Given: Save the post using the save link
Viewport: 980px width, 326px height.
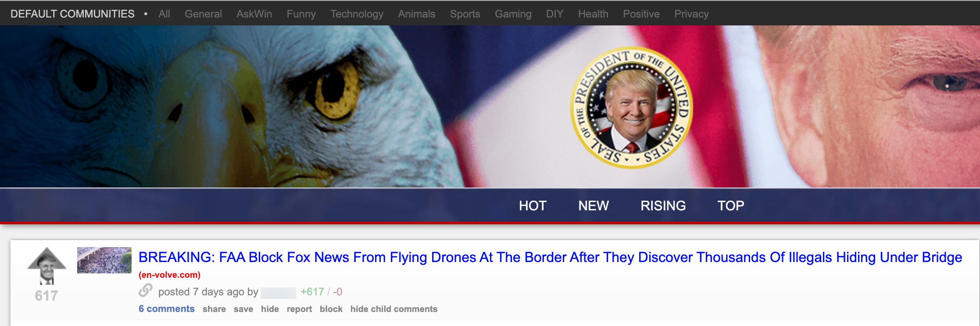Looking at the screenshot, I should (x=243, y=309).
